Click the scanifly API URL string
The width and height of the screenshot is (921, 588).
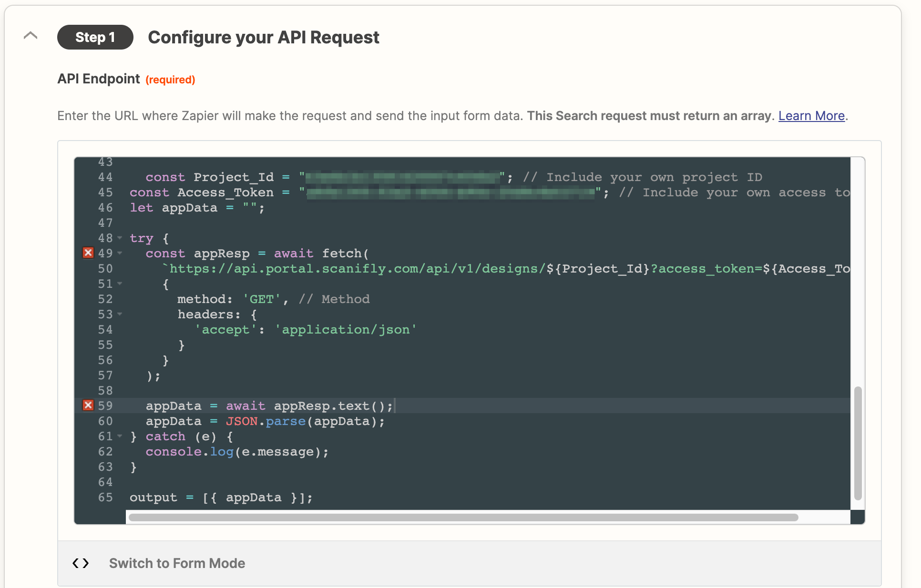click(505, 269)
